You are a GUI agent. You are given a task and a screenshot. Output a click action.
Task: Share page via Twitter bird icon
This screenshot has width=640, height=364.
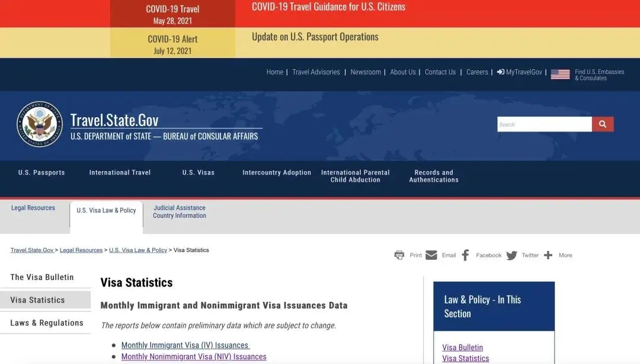511,255
